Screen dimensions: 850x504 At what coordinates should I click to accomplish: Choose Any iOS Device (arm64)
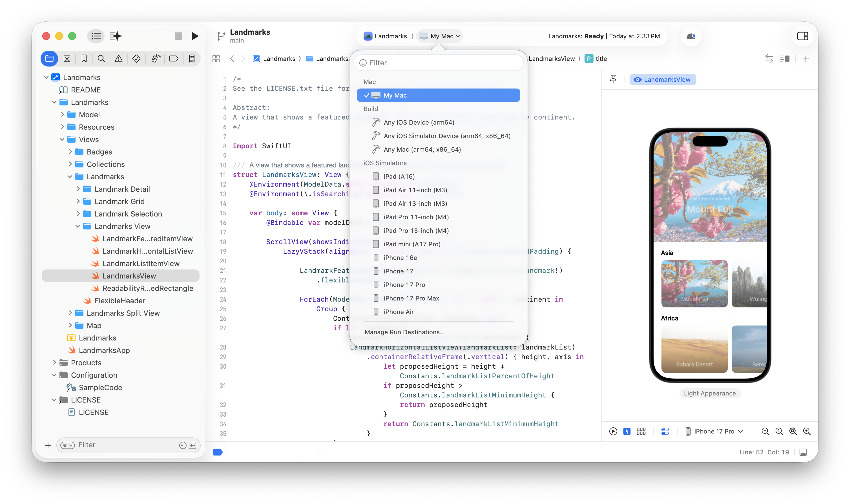click(x=439, y=122)
